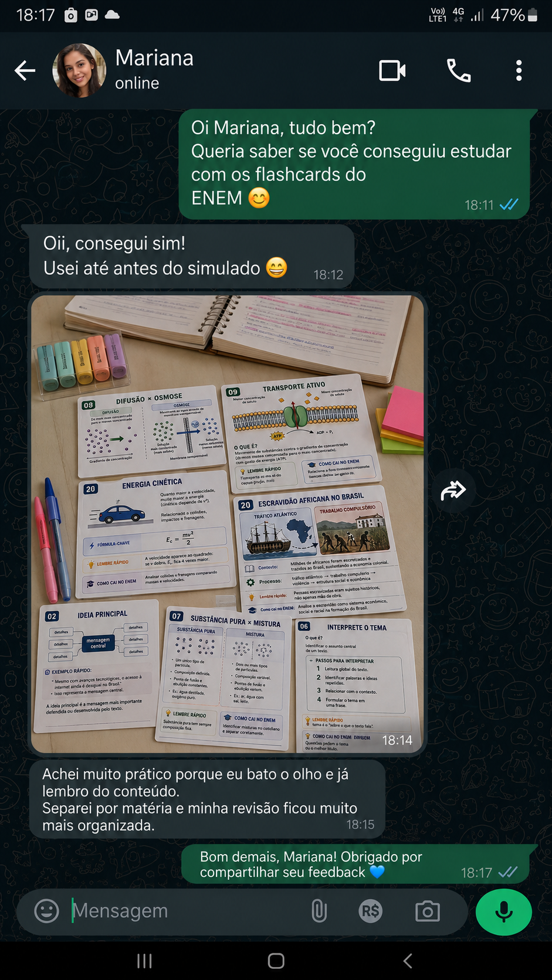Tap the paperclip attach icon
Viewport: 552px width, 980px height.
(319, 911)
